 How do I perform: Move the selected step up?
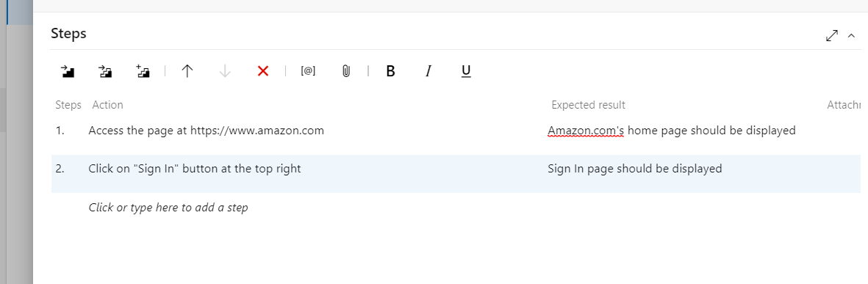click(x=187, y=71)
